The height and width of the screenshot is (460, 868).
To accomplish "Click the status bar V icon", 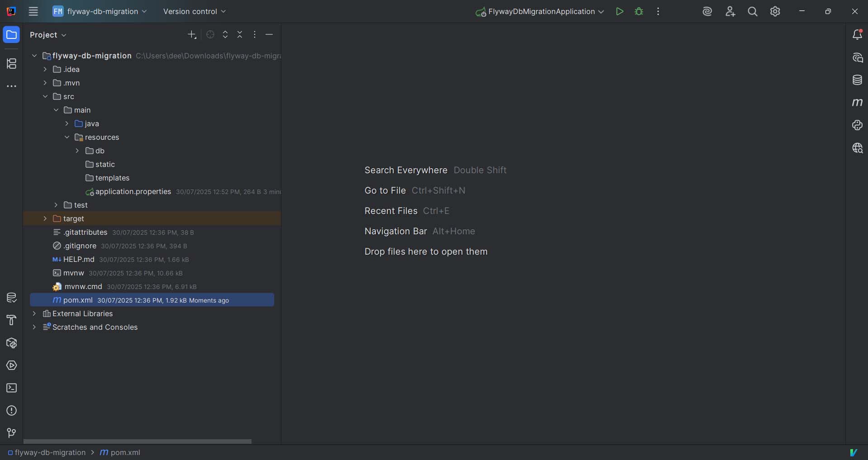I will (854, 452).
